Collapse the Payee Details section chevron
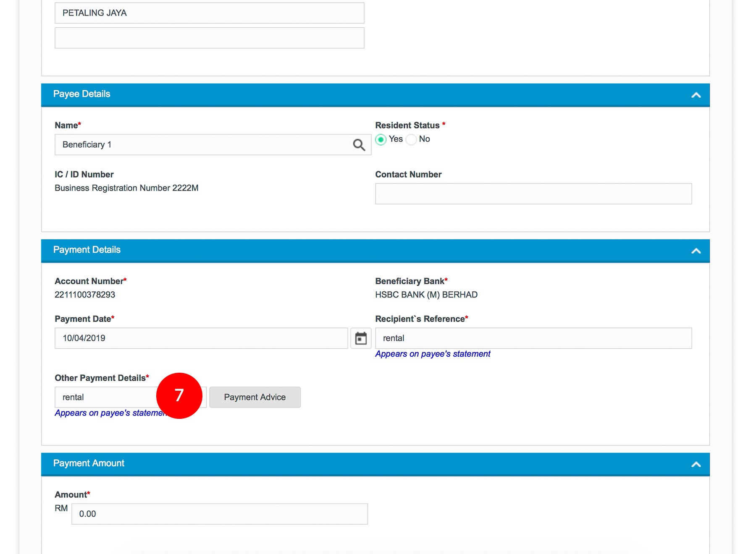The height and width of the screenshot is (554, 756). click(696, 95)
